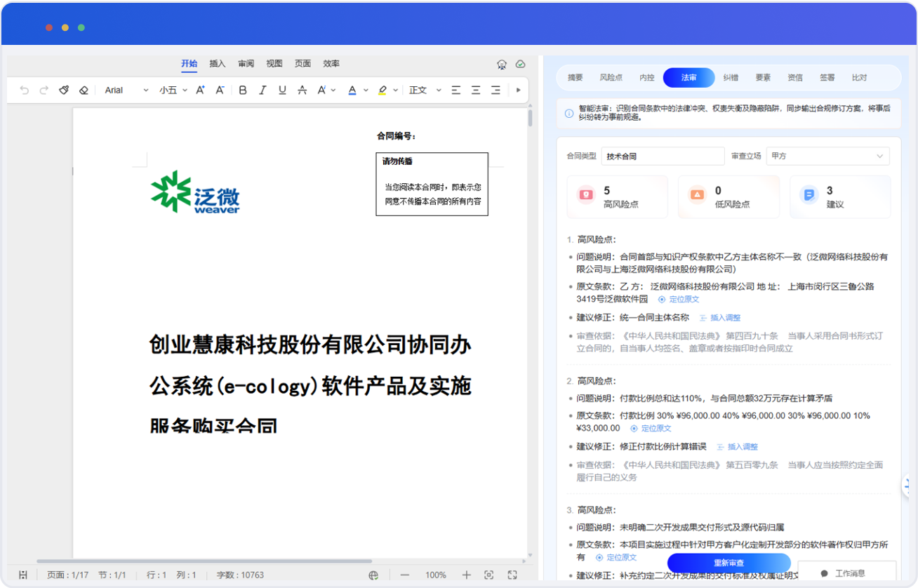Expand the font color picker arrow
The image size is (918, 588).
pos(366,90)
